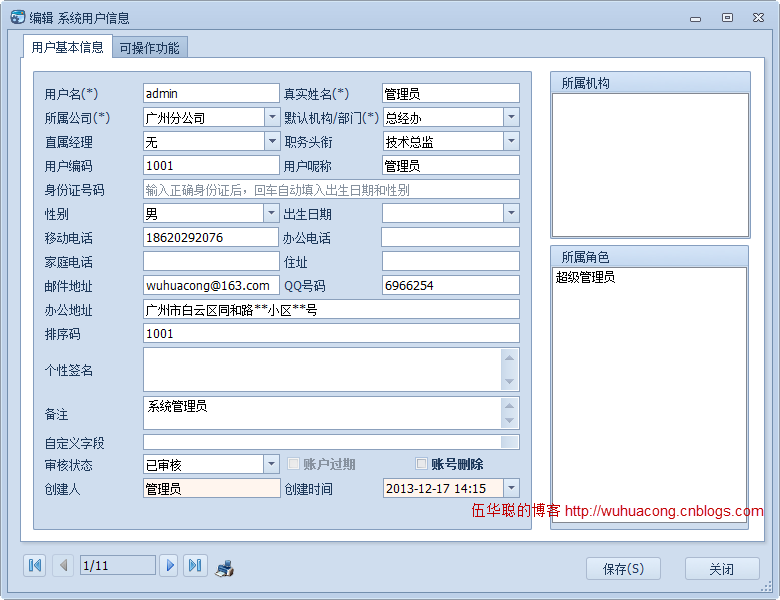This screenshot has width=780, height=600.
Task: Switch to the 可操作功能 tab
Action: (150, 48)
